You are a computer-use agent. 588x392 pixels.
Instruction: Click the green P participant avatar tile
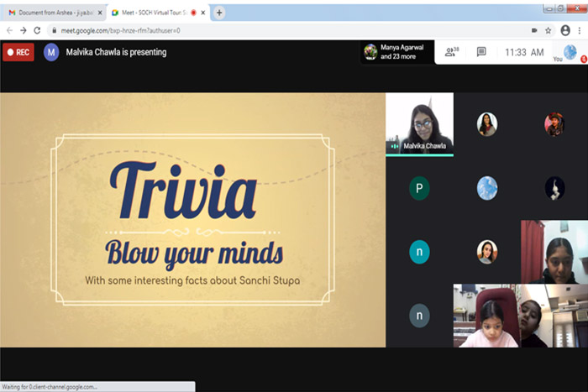point(419,189)
